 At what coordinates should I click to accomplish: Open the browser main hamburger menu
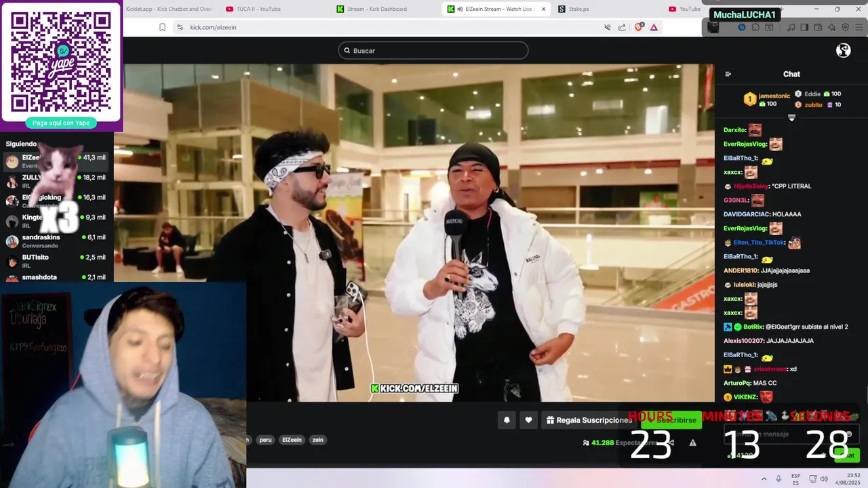pyautogui.click(x=859, y=27)
